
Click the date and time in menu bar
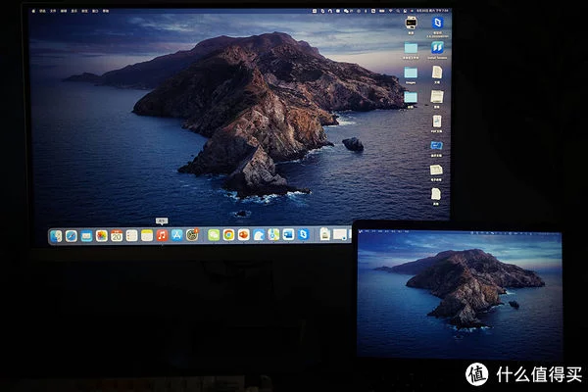[432, 11]
